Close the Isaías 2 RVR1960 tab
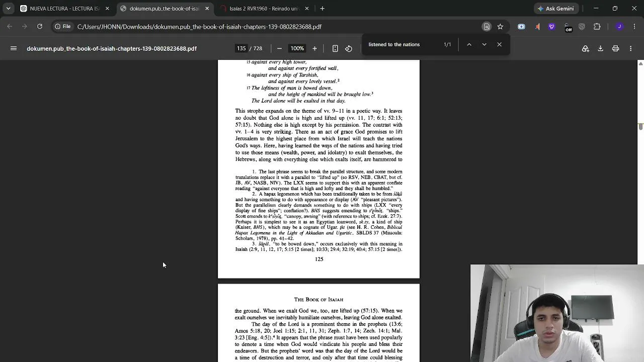 coord(307,9)
